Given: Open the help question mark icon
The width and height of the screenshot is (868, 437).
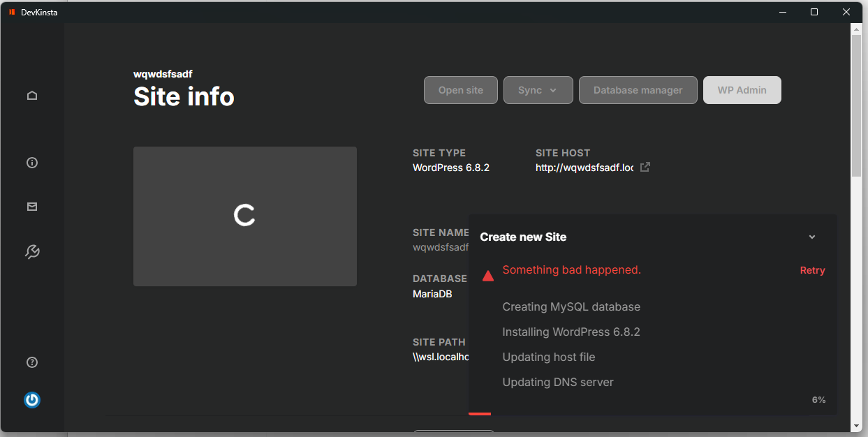Looking at the screenshot, I should pyautogui.click(x=32, y=362).
